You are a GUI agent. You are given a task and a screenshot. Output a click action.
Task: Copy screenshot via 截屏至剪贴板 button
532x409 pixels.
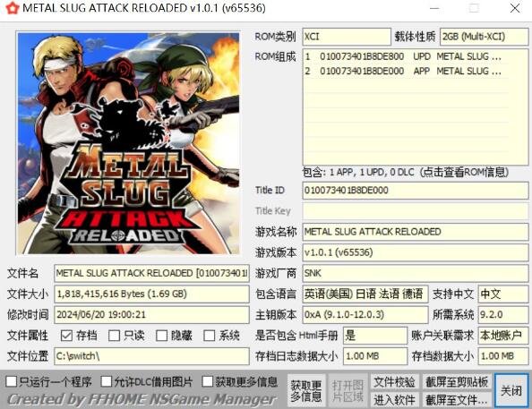(x=457, y=382)
